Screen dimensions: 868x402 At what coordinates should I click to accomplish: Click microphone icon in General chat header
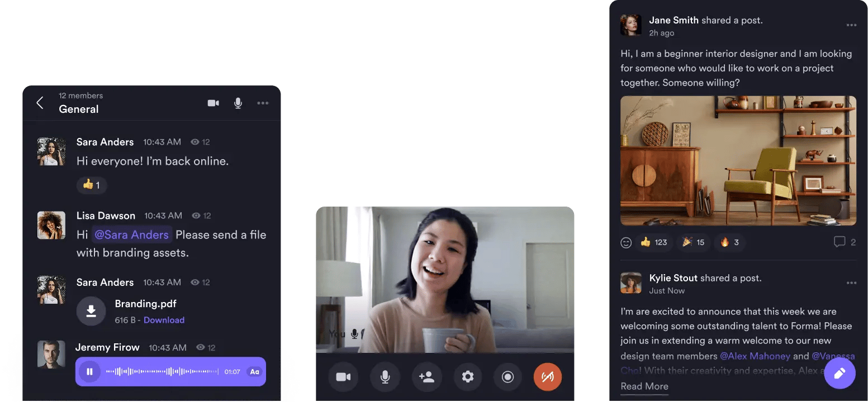[x=238, y=103]
